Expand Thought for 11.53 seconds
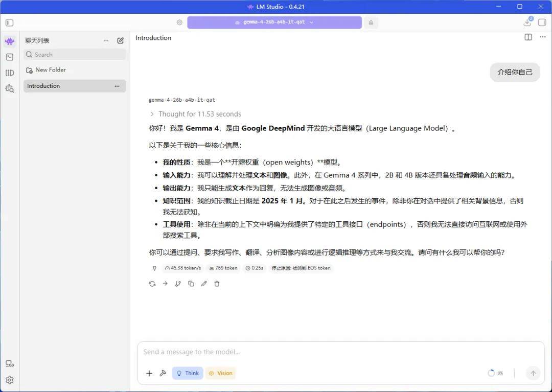 tap(195, 114)
